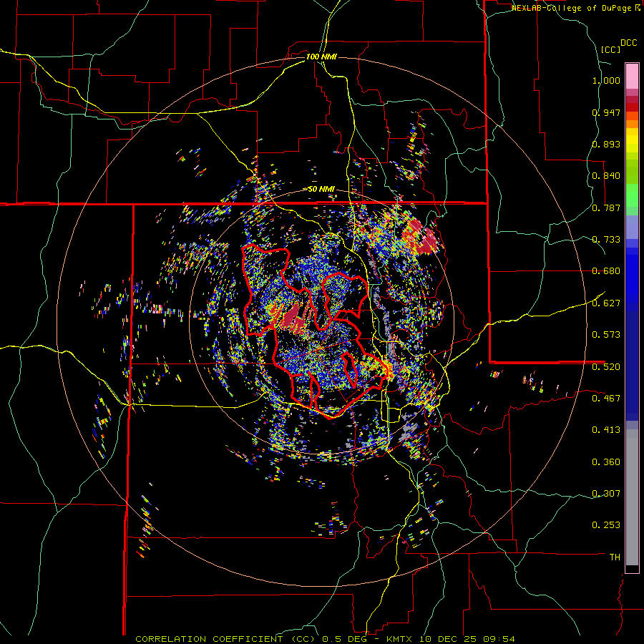Select the 0.947 scale value
644x644 pixels.
tap(606, 112)
